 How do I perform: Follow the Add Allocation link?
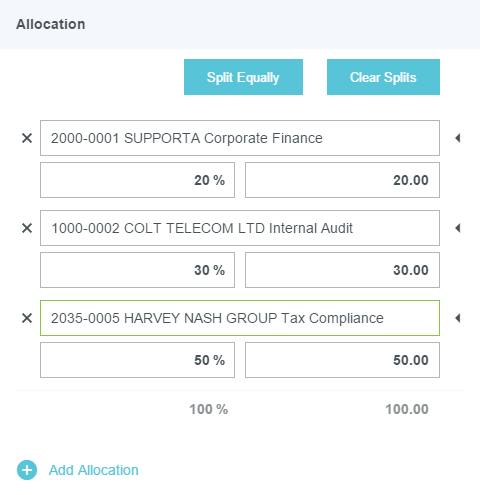click(94, 470)
